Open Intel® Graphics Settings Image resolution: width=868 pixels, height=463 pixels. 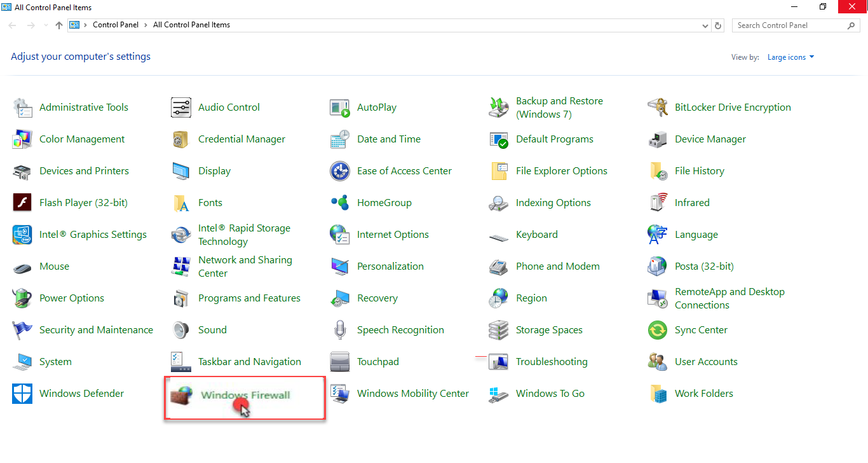tap(93, 234)
